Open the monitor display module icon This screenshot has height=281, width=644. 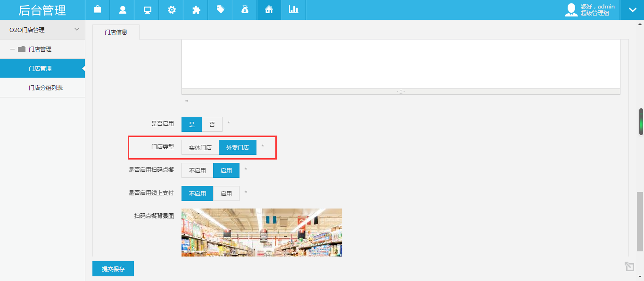point(147,9)
